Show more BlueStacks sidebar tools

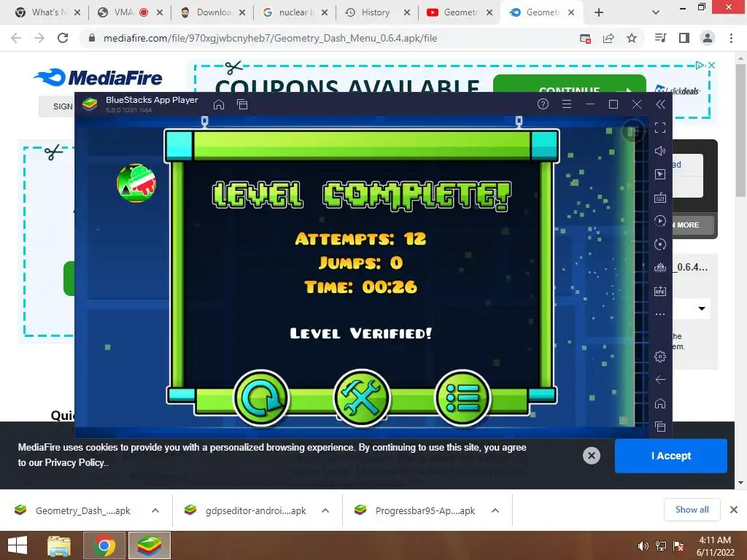[x=660, y=314]
